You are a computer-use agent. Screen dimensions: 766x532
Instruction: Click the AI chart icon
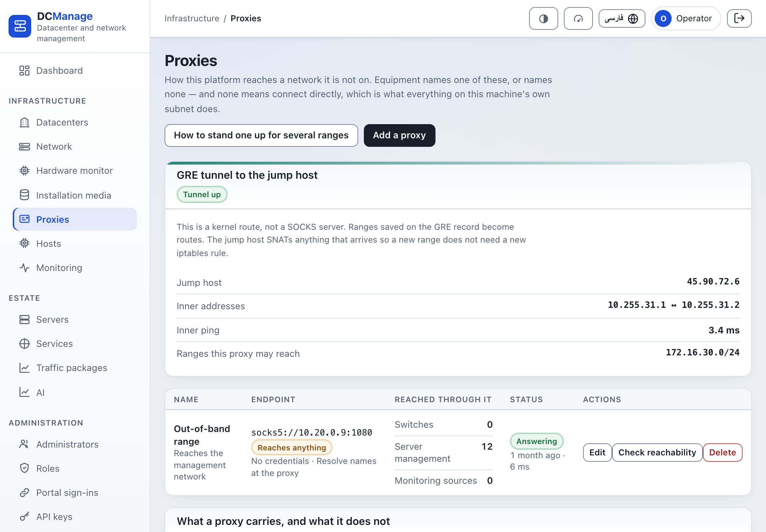tap(24, 392)
